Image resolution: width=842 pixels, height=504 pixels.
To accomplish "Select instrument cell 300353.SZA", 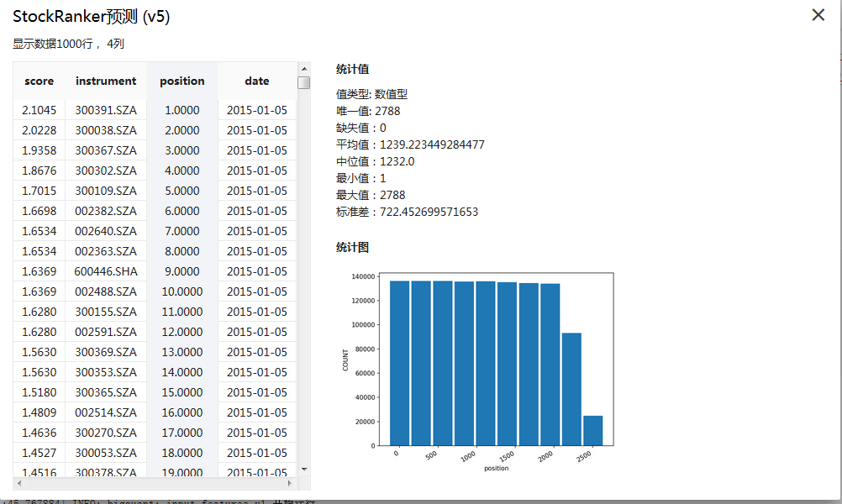I will pyautogui.click(x=106, y=372).
